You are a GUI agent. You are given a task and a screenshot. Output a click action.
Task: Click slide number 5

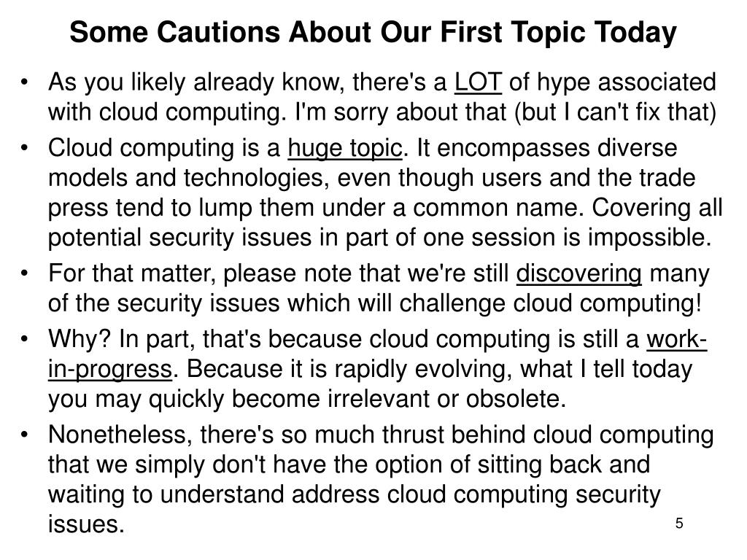(x=679, y=524)
